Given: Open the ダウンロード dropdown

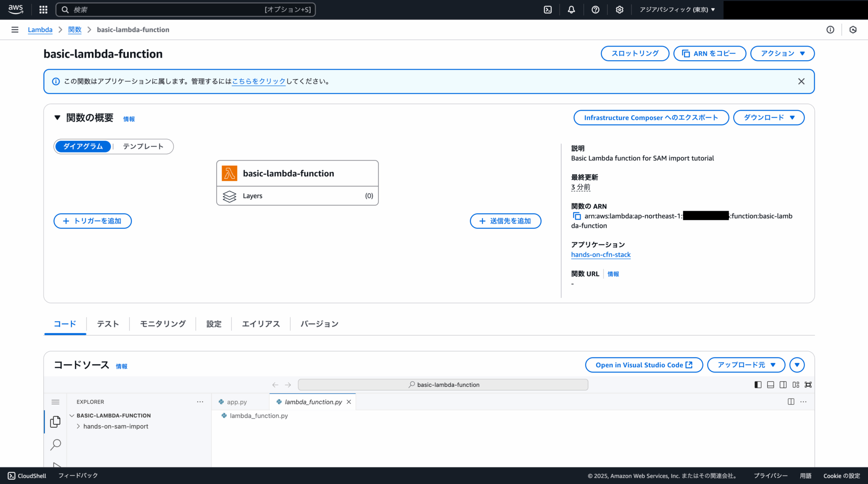Looking at the screenshot, I should click(x=768, y=117).
